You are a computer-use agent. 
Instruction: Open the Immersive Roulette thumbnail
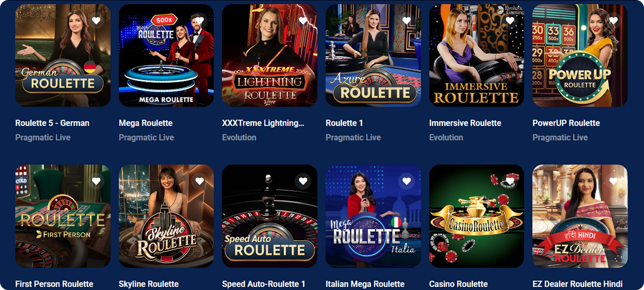[x=477, y=55]
